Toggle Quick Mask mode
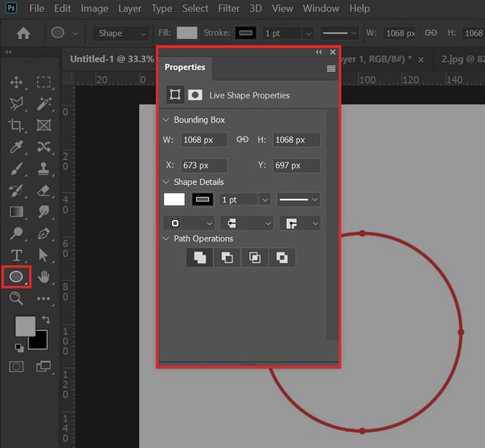This screenshot has height=448, width=485. tap(16, 367)
